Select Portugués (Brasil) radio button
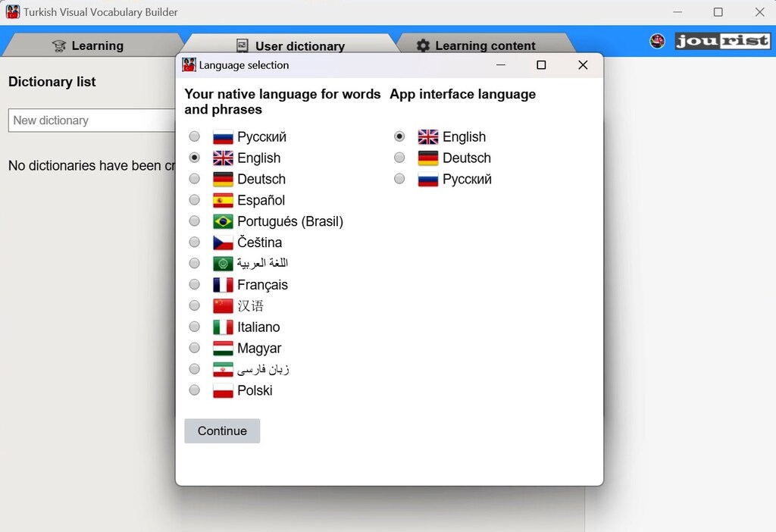Viewport: 776px width, 532px height. point(195,221)
